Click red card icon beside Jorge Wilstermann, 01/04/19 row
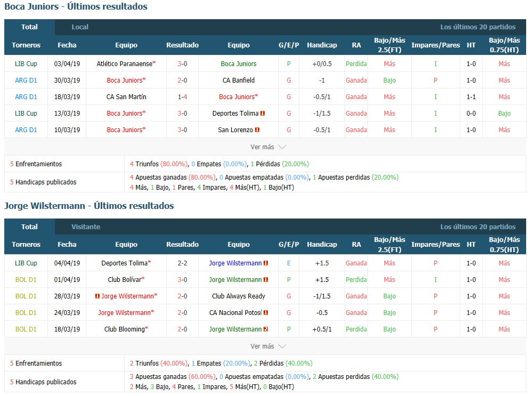This screenshot has width=532, height=396. (x=266, y=279)
